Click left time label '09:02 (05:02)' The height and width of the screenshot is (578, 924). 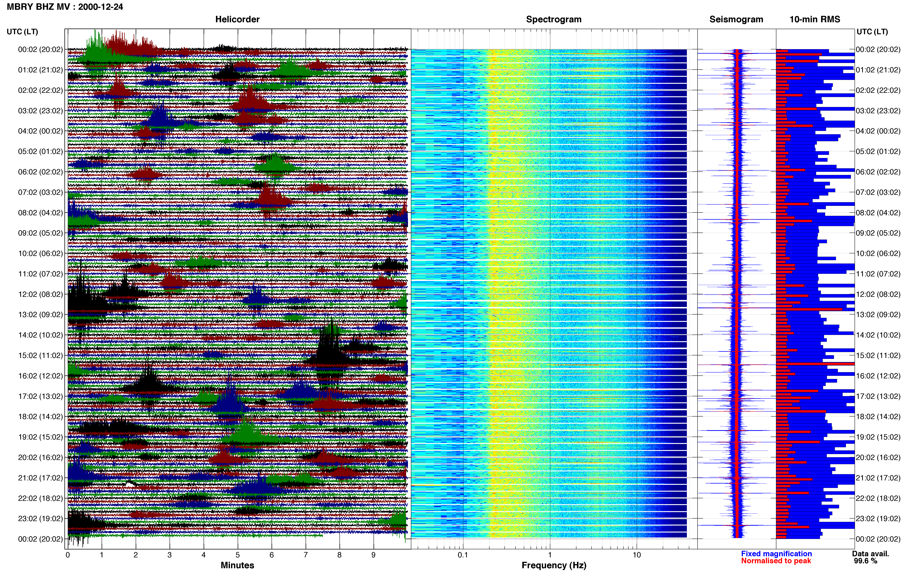[41, 233]
